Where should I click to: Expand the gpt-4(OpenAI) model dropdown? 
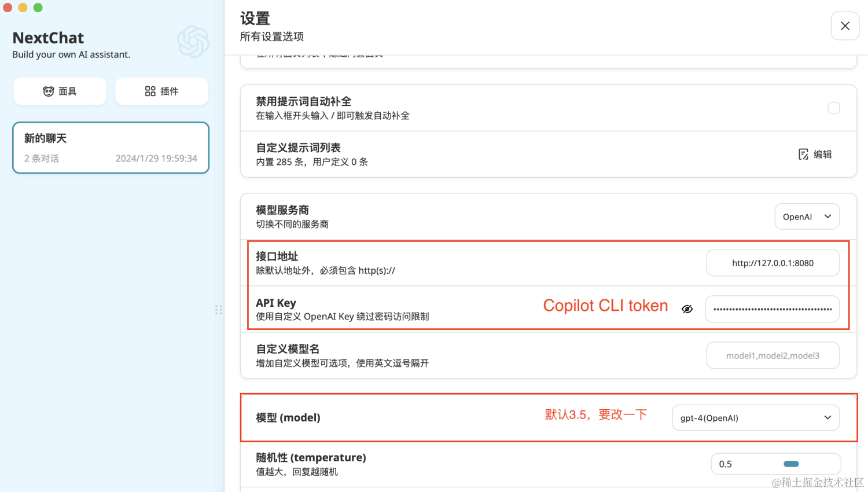pos(756,418)
